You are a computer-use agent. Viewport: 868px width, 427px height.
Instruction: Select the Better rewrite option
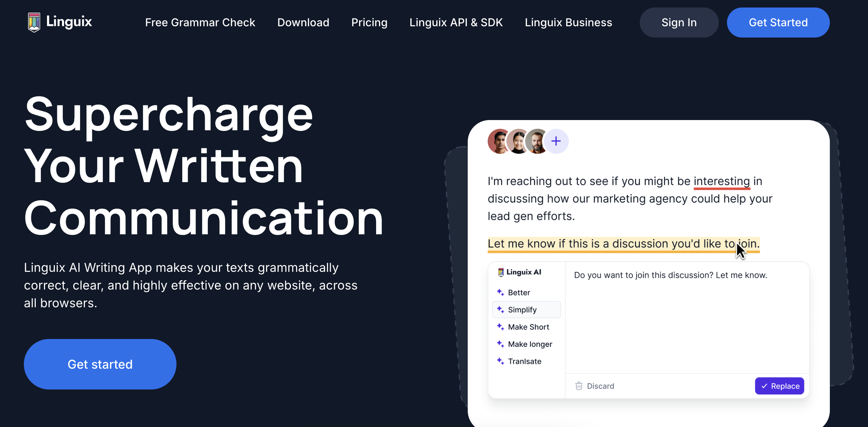point(518,292)
